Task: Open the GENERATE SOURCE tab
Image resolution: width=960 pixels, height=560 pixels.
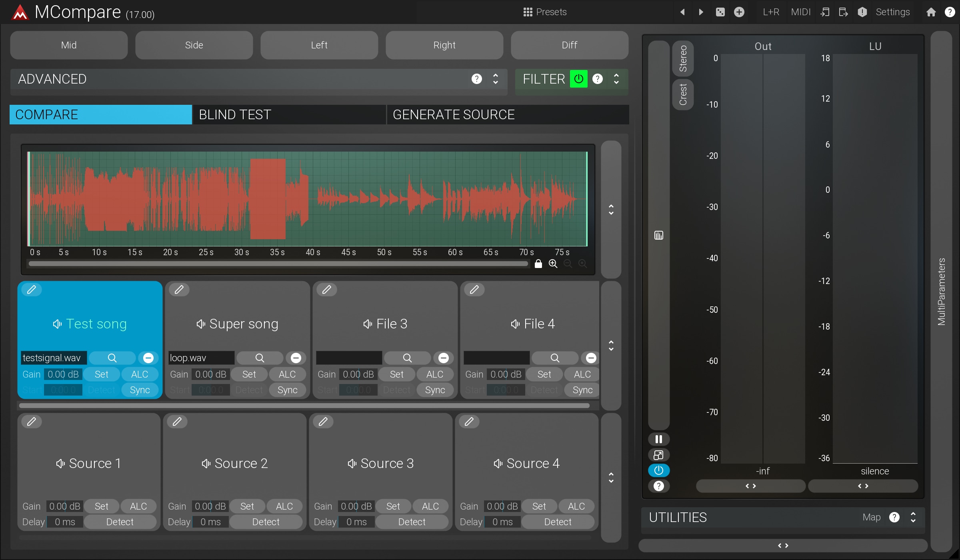Action: [x=507, y=115]
